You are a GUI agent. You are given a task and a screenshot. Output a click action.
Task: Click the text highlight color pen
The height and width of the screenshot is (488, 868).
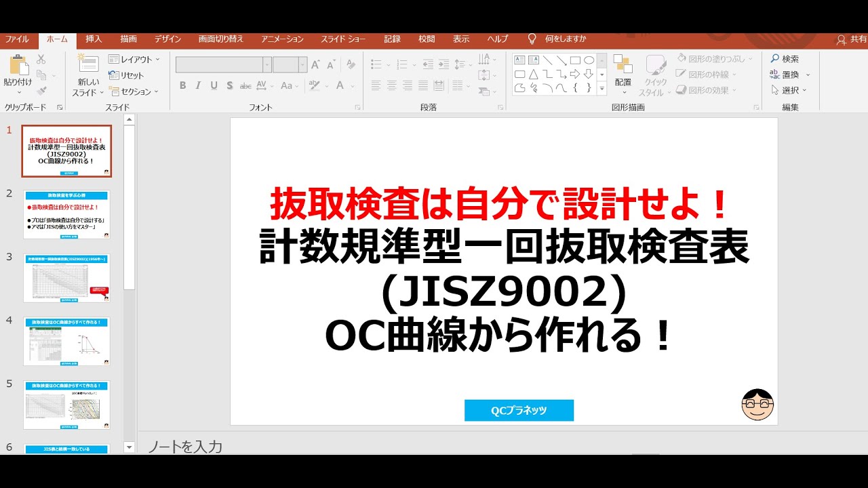click(x=314, y=85)
